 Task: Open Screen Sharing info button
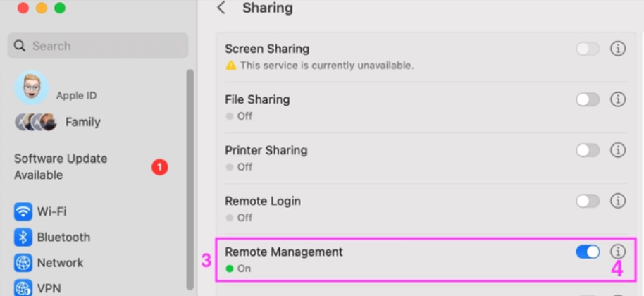618,49
